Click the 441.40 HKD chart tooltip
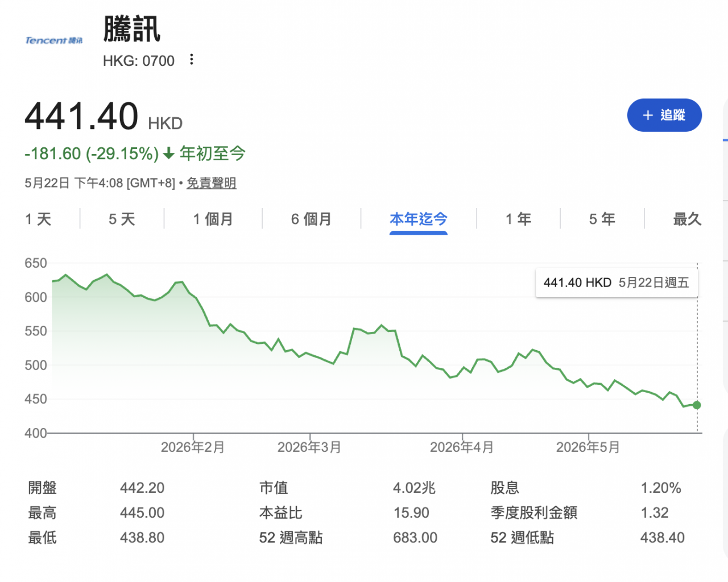 click(x=617, y=283)
